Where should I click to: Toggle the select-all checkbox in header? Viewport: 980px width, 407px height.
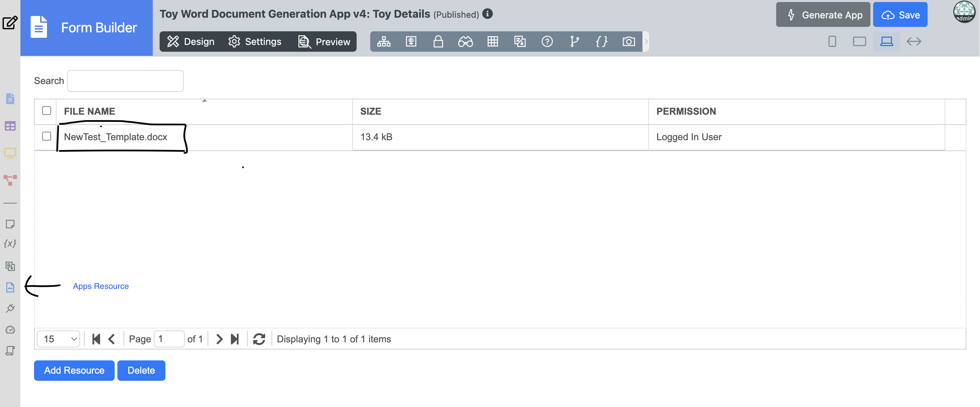click(x=46, y=111)
